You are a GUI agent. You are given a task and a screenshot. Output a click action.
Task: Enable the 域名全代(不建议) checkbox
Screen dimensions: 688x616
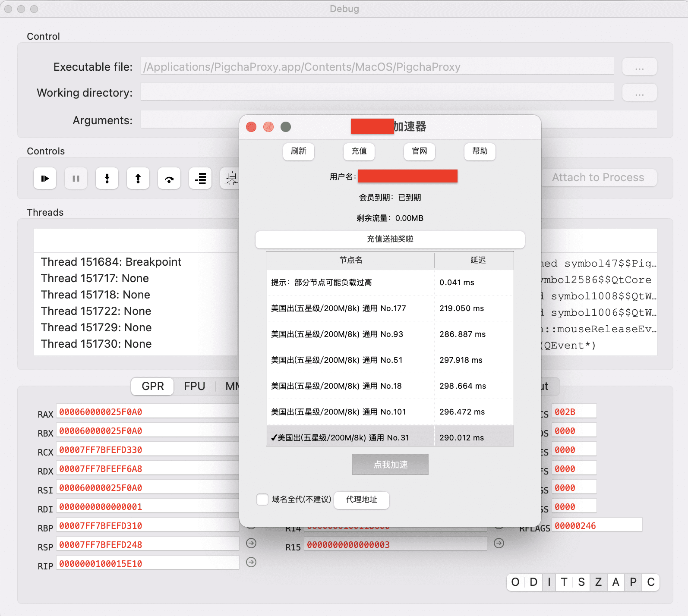262,500
